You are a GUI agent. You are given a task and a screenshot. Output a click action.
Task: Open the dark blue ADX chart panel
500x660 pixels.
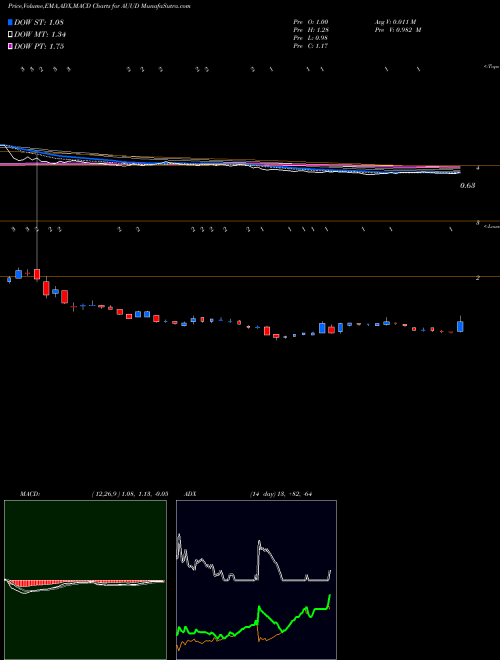tap(256, 580)
